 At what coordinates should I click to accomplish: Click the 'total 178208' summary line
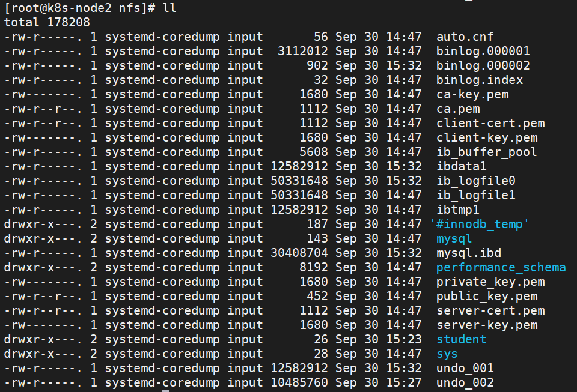[47, 23]
